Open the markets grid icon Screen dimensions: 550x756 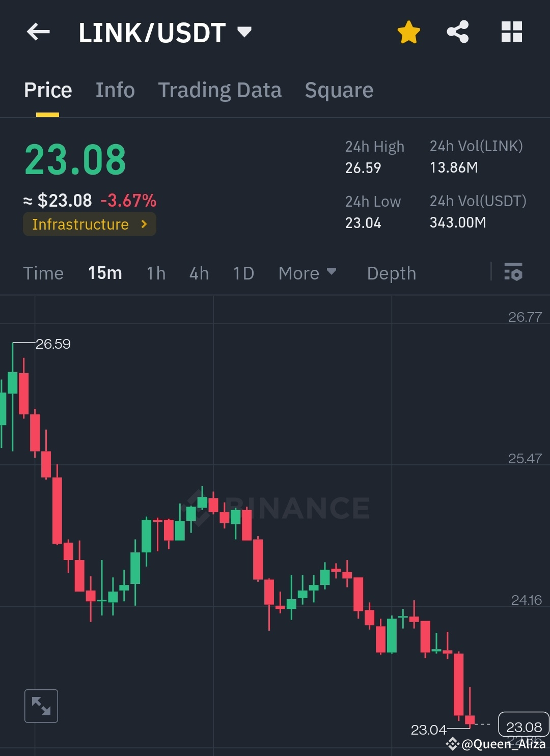[x=511, y=32]
